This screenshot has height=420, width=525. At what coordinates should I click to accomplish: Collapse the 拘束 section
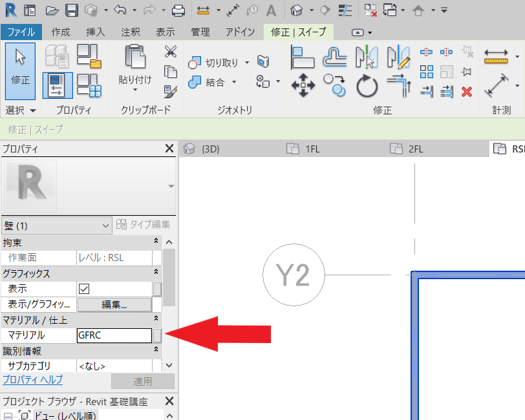(156, 241)
